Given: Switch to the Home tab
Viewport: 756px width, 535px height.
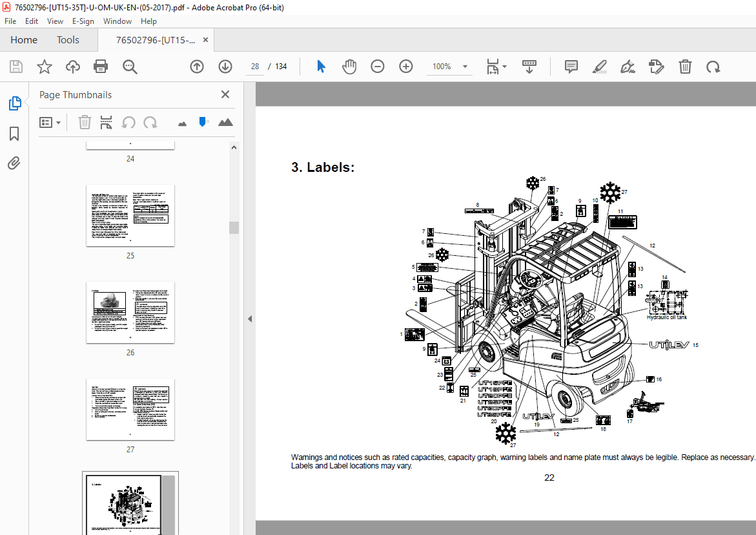Looking at the screenshot, I should point(24,39).
